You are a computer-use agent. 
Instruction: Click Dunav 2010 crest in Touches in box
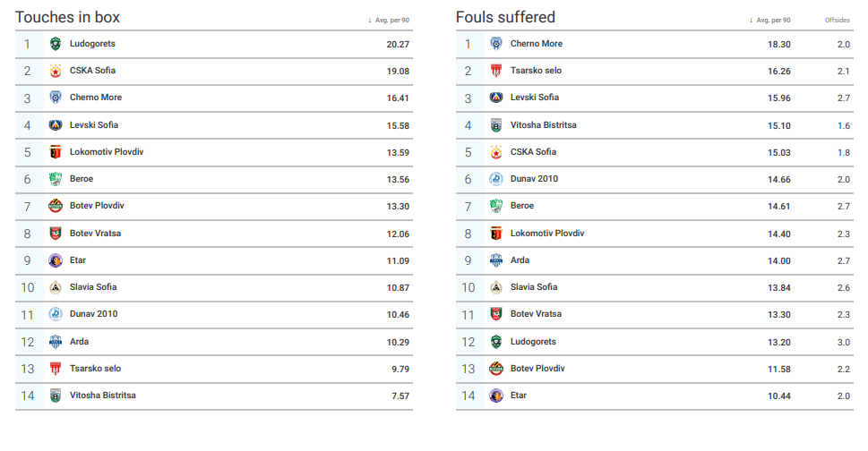(x=56, y=314)
